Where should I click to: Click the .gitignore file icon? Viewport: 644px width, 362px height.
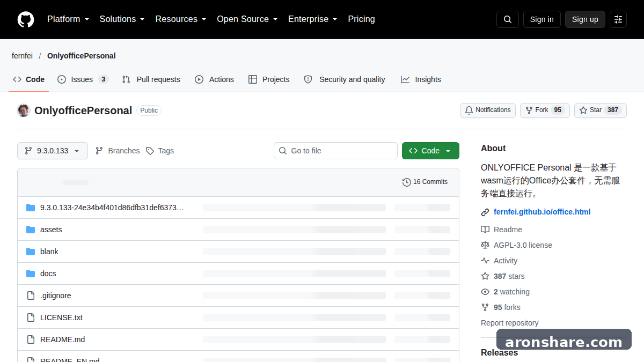[31, 295]
